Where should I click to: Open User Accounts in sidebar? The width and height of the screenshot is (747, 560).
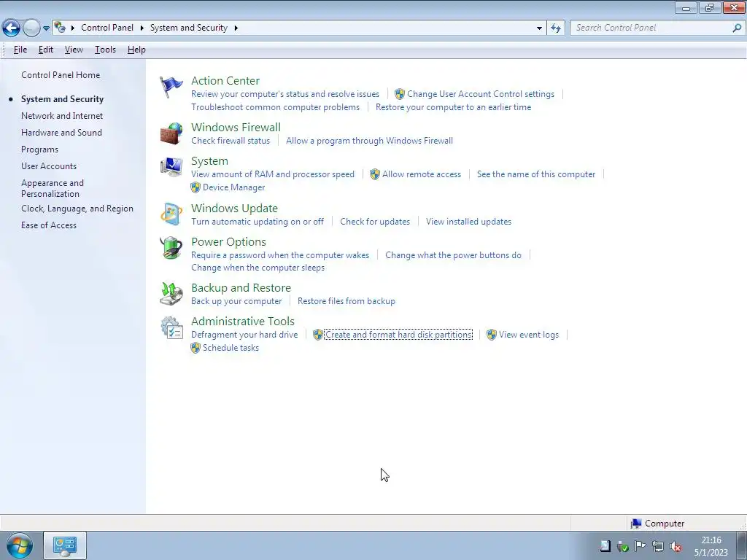tap(49, 166)
